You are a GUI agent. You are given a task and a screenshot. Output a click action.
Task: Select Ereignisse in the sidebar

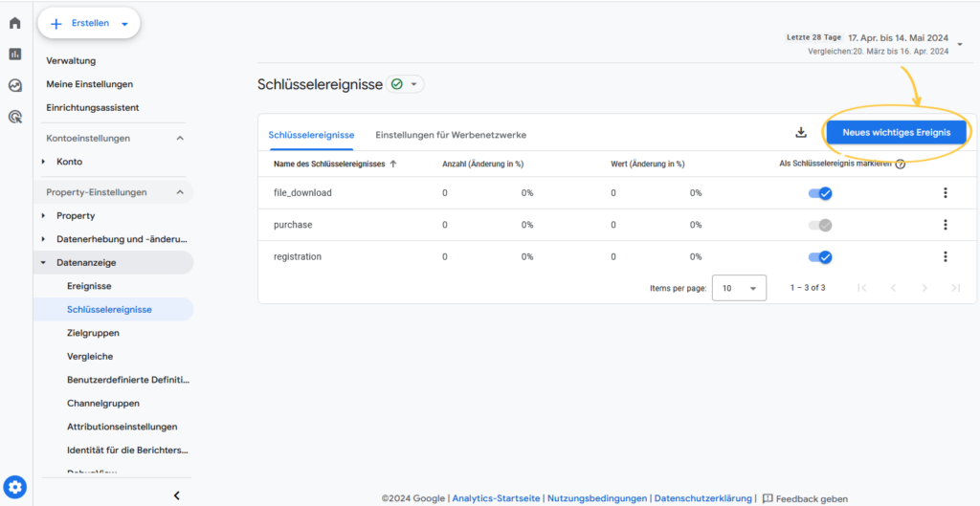coord(89,286)
